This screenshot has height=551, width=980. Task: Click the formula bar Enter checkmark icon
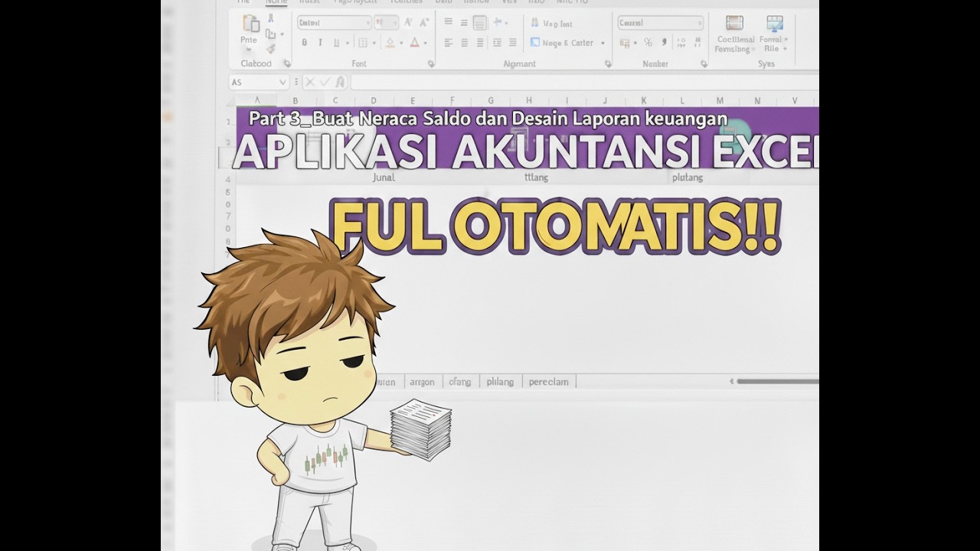325,83
